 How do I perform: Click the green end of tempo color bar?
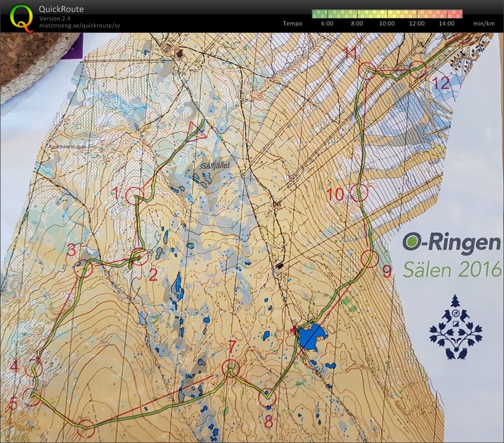(x=316, y=14)
